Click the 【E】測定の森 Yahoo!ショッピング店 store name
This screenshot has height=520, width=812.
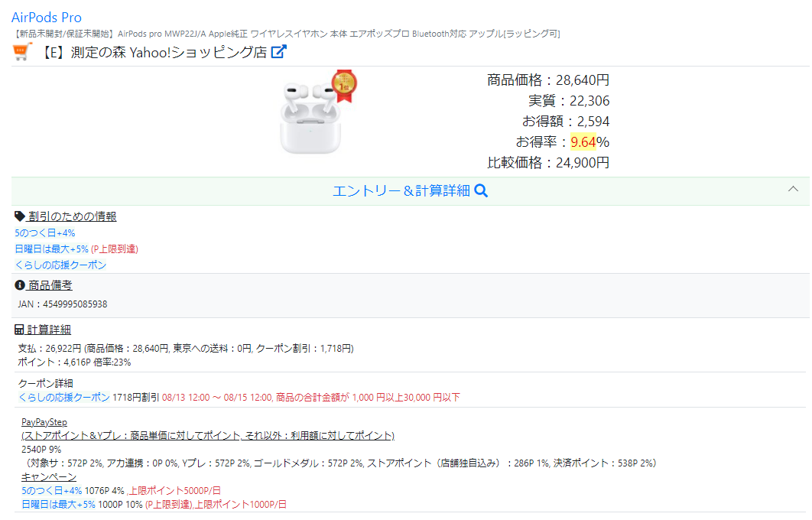click(x=153, y=52)
